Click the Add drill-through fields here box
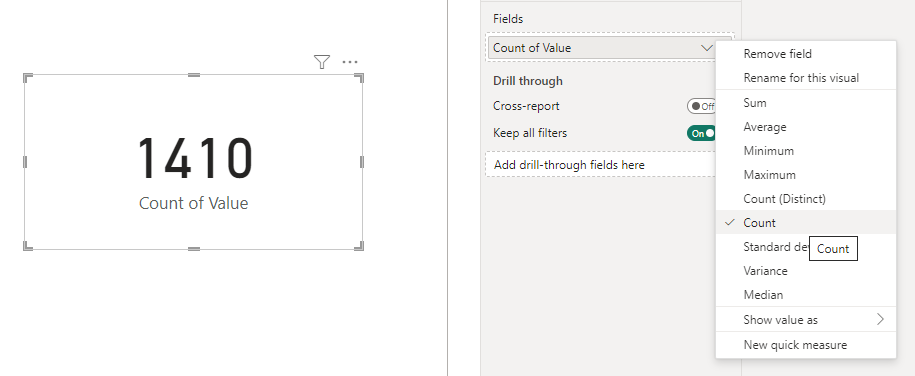The height and width of the screenshot is (376, 915). pos(600,165)
